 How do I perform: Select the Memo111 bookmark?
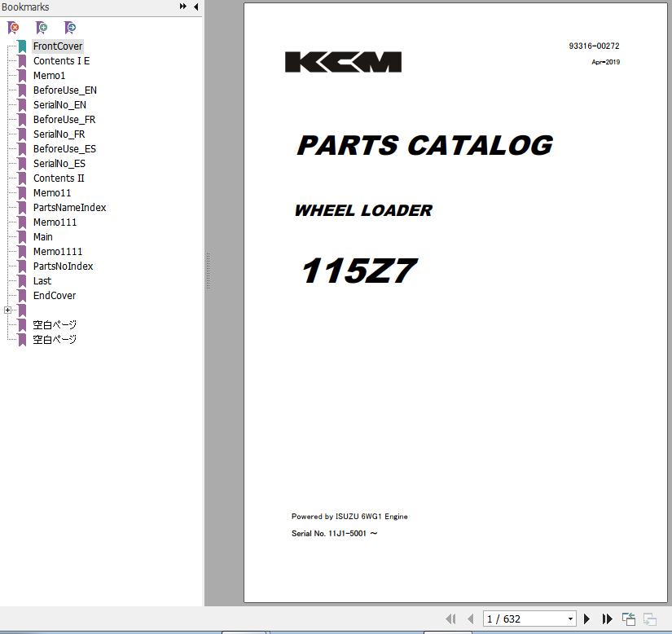pos(55,222)
